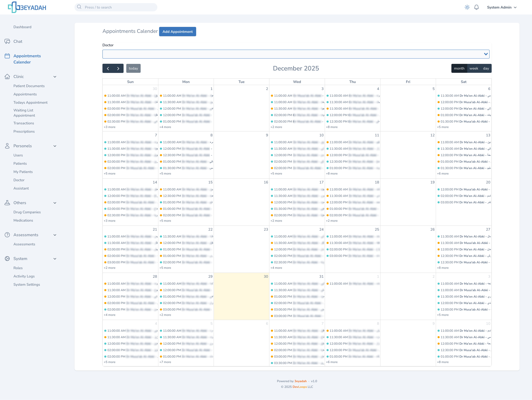
Task: Click the Clinic house icon
Action: click(7, 76)
